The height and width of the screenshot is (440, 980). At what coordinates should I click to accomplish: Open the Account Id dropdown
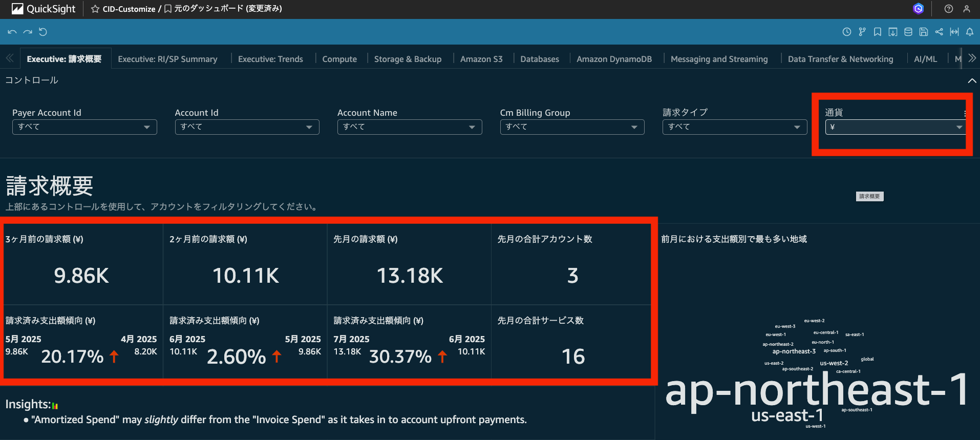(247, 127)
